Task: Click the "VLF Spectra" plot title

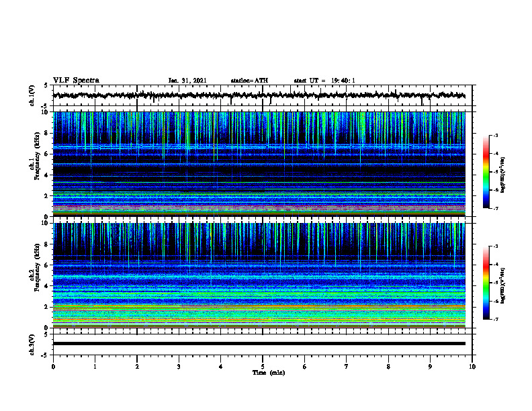Action: 76,81
